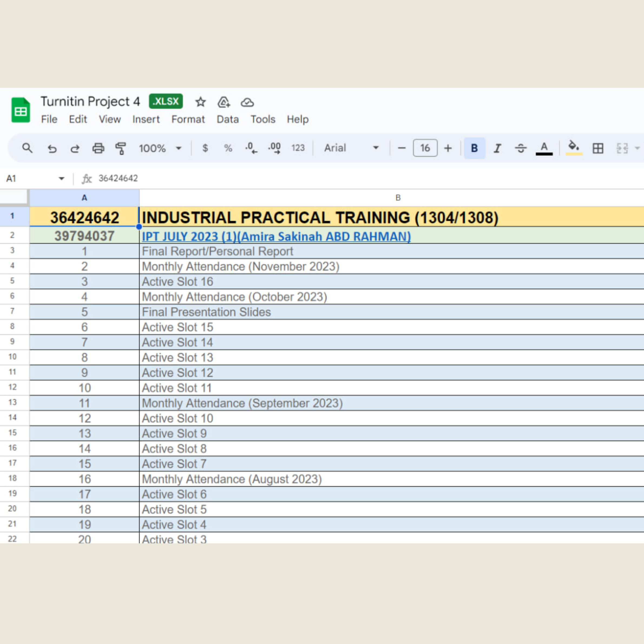Image resolution: width=644 pixels, height=644 pixels.
Task: Open the Data menu
Action: pos(228,119)
